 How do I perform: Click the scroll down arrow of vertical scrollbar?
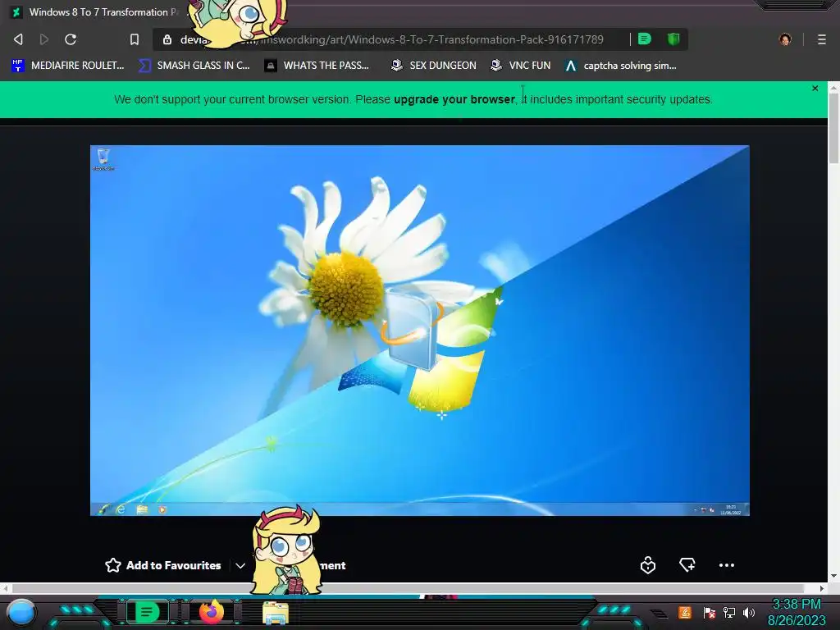[x=833, y=576]
